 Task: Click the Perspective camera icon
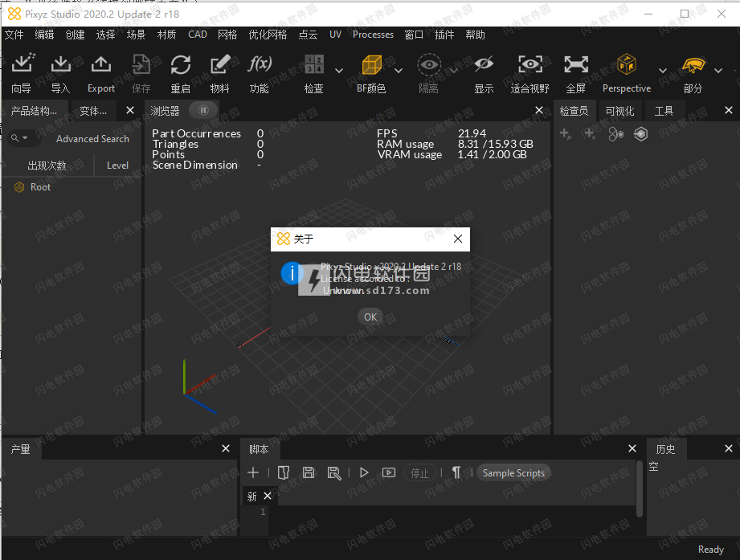[x=627, y=64]
